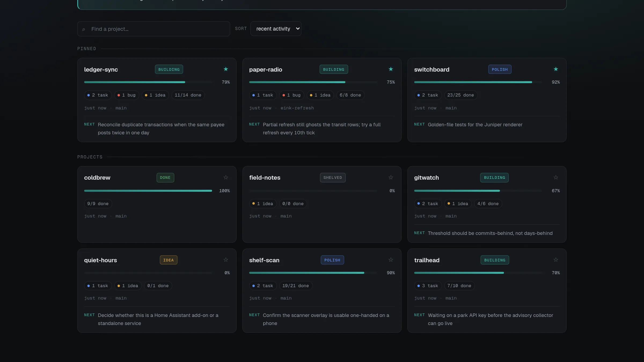Image resolution: width=644 pixels, height=362 pixels.
Task: Click the POLISH badge on shelf-scan
Action: click(x=332, y=260)
